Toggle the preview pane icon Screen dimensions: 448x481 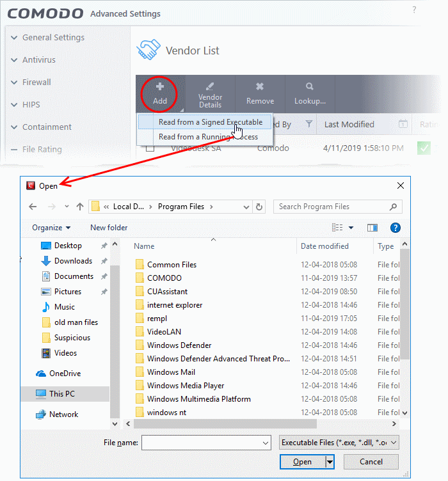372,228
